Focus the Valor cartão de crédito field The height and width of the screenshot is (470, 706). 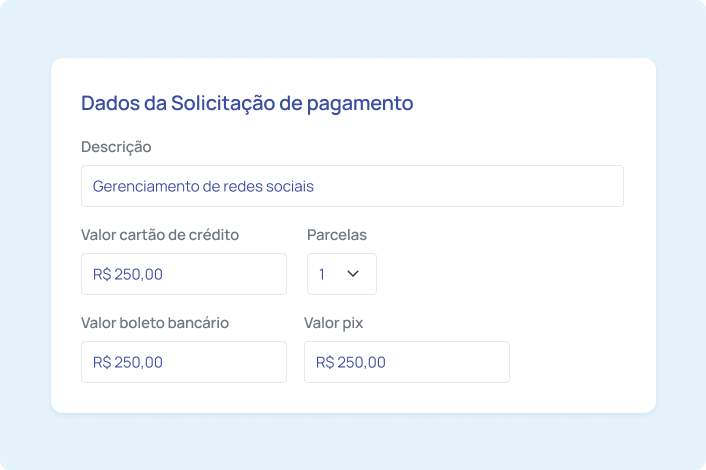(183, 274)
